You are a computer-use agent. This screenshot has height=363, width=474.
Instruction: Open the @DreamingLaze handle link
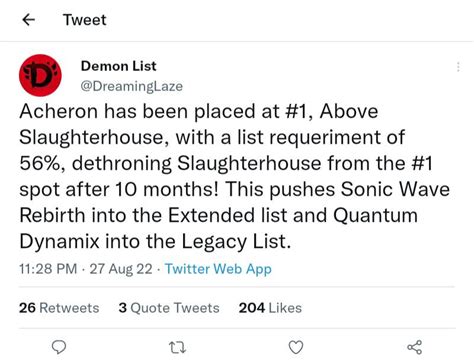(132, 86)
